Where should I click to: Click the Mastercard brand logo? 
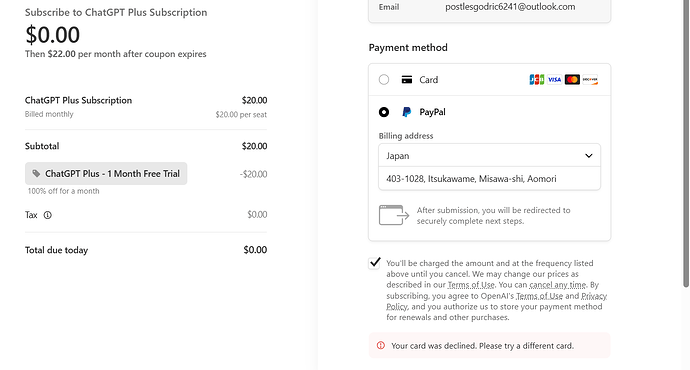point(572,80)
